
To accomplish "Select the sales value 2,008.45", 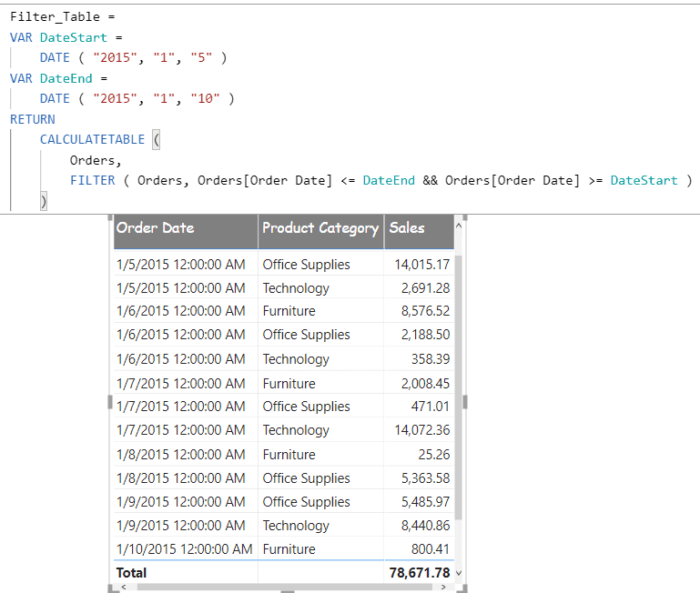I will 425,384.
